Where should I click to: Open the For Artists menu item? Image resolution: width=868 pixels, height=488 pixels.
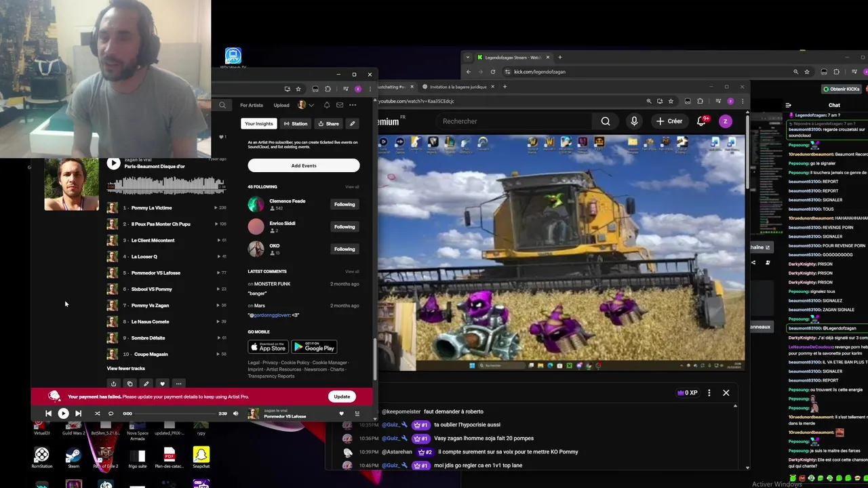(252, 105)
